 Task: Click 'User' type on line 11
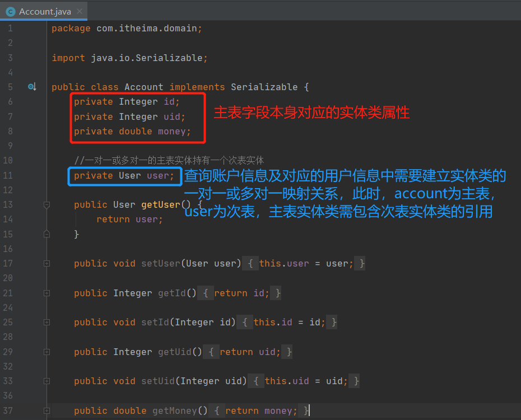[x=130, y=175]
